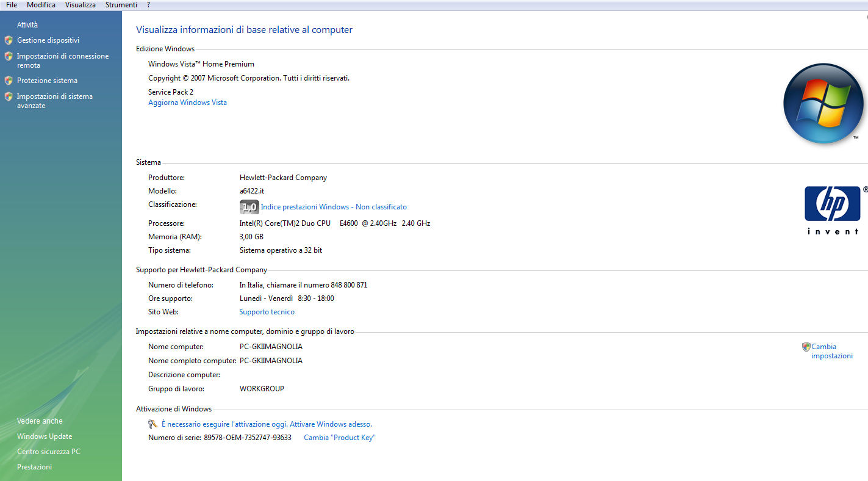This screenshot has width=868, height=481.
Task: Click the page heading Visualizza informazioni di base
Action: (x=244, y=30)
